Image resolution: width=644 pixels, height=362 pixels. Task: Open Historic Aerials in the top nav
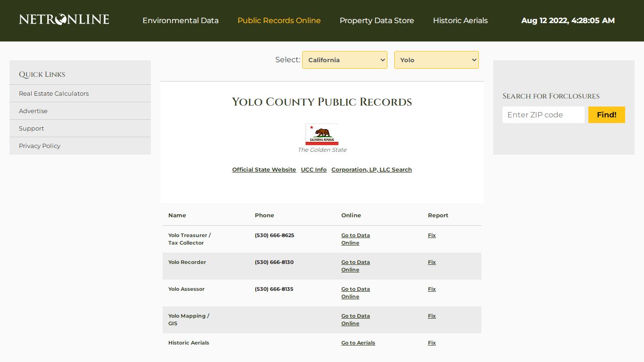coord(460,21)
